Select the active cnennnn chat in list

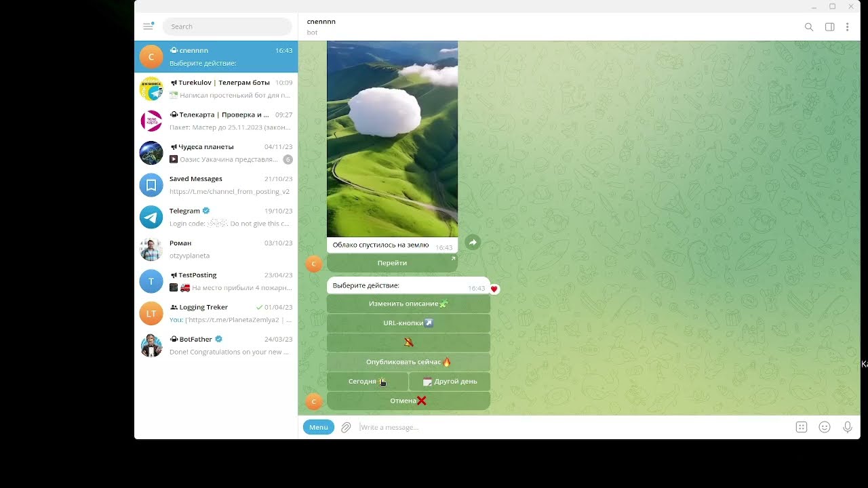pos(216,56)
